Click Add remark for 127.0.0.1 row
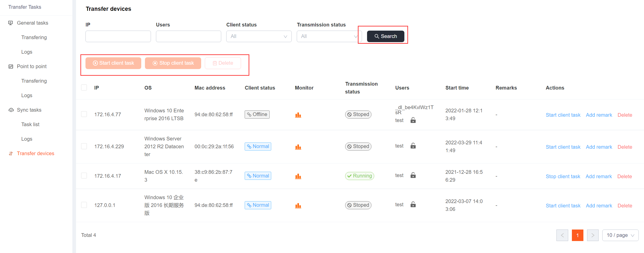 click(x=599, y=206)
